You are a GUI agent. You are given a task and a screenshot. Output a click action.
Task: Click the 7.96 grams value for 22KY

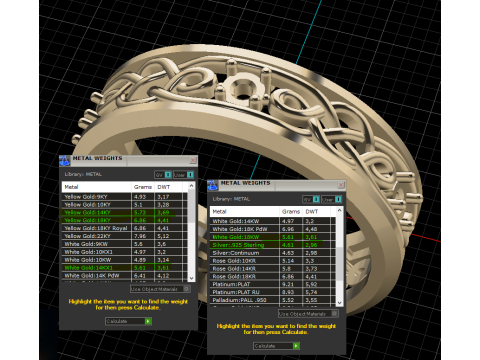[x=140, y=236]
